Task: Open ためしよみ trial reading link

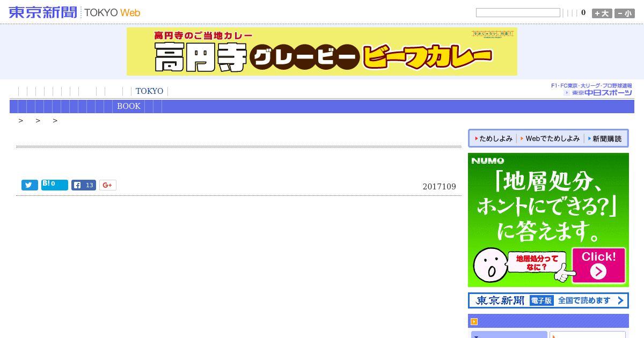Action: coord(494,138)
